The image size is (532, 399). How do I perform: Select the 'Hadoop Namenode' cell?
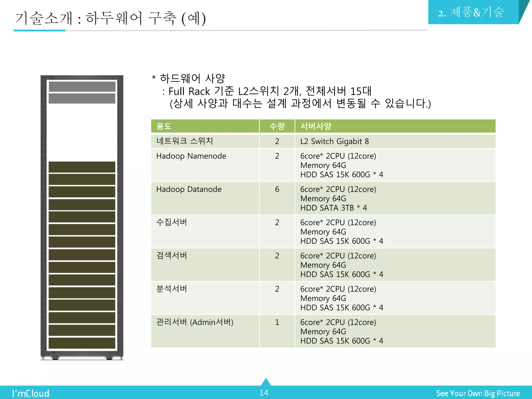pos(205,165)
